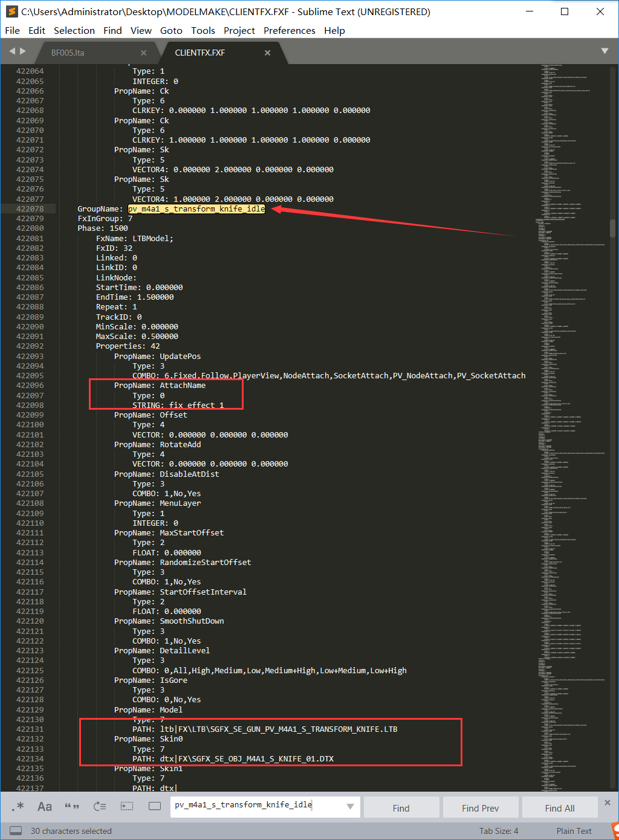Viewport: 619px width, 840px height.
Task: Open the Find menu
Action: tap(112, 30)
